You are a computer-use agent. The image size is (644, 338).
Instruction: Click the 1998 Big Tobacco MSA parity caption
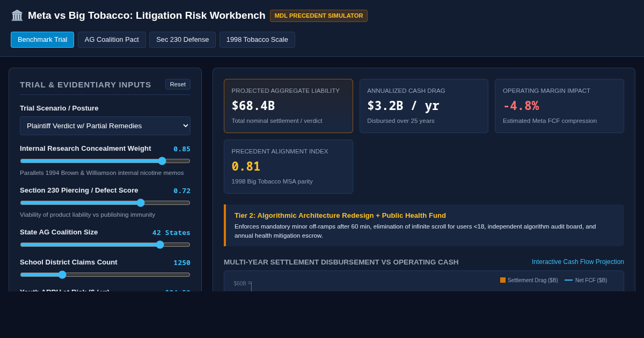coord(272,181)
